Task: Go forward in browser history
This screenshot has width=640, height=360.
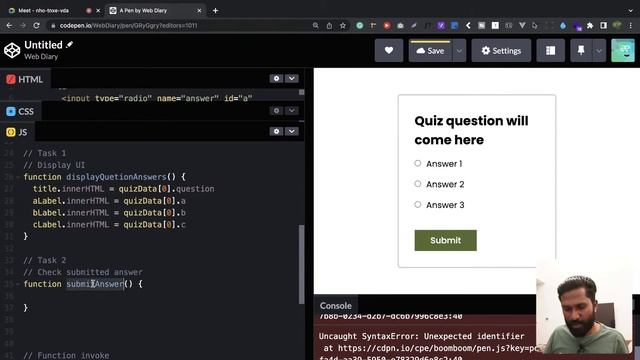Action: coord(23,25)
